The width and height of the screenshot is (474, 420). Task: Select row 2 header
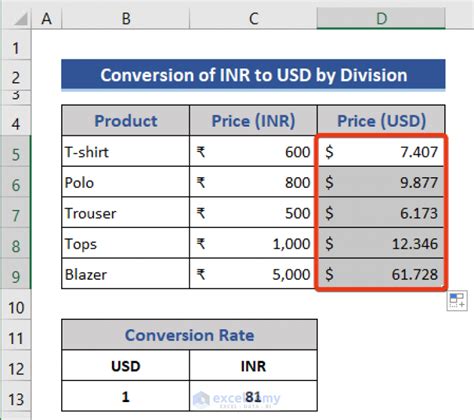coord(16,75)
